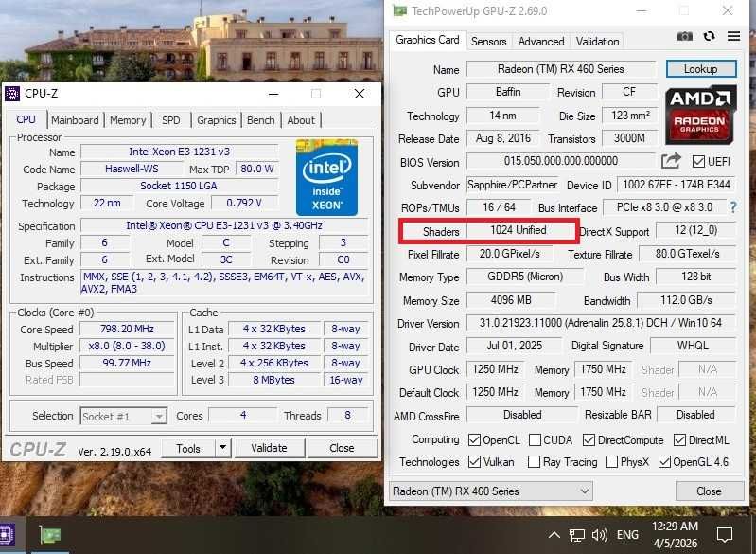Switch to the Memory tab in CPU-Z
The height and width of the screenshot is (554, 756).
pos(128,120)
